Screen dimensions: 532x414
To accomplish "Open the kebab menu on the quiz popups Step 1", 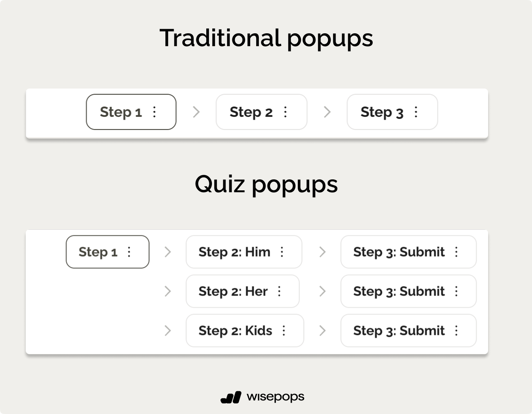I will click(x=129, y=252).
